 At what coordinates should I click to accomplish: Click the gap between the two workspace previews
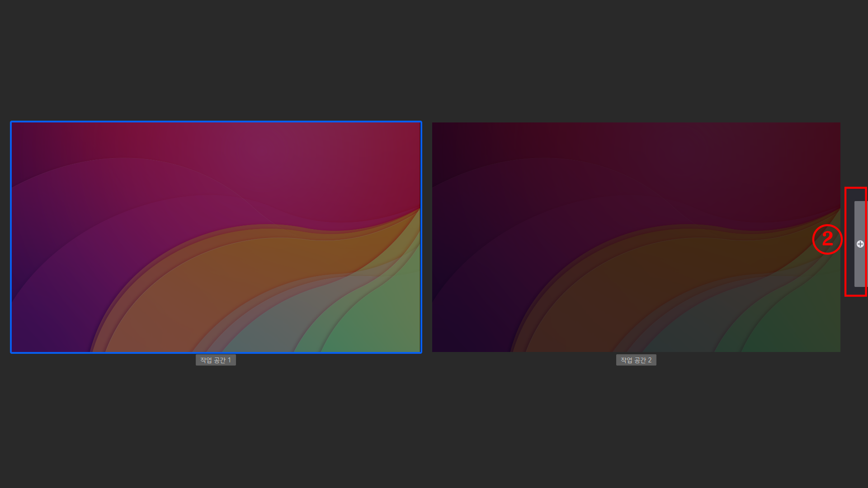pos(427,237)
